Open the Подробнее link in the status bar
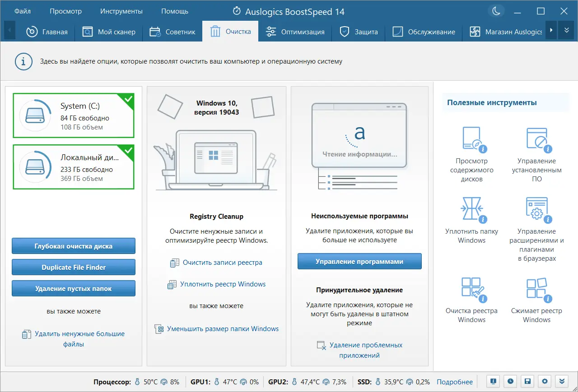The image size is (578, 392). coord(455,381)
